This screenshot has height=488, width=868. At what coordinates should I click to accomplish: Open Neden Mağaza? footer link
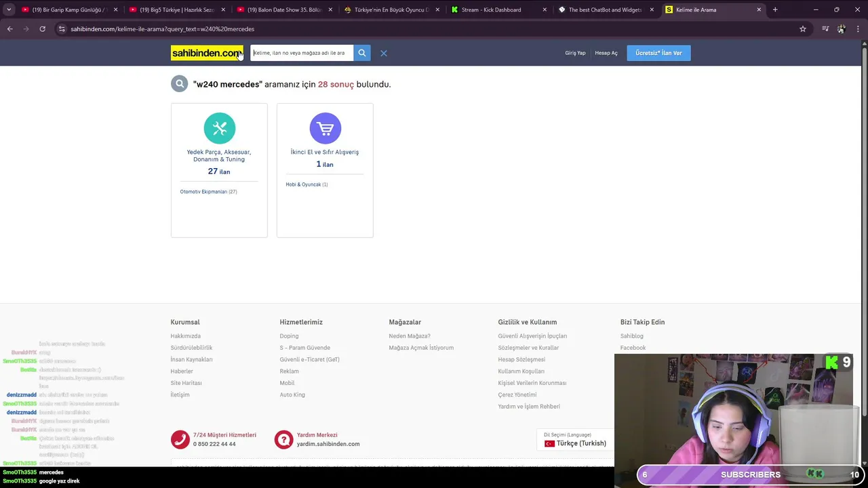pyautogui.click(x=410, y=336)
